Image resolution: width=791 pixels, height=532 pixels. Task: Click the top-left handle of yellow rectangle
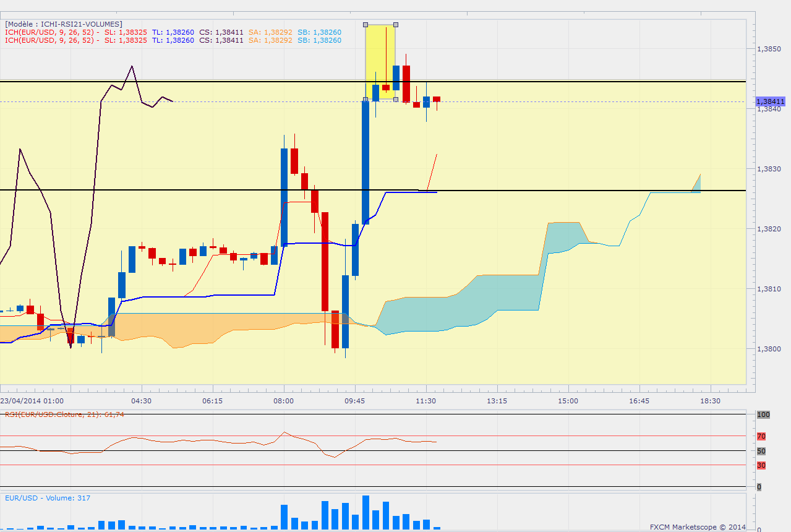[366, 25]
